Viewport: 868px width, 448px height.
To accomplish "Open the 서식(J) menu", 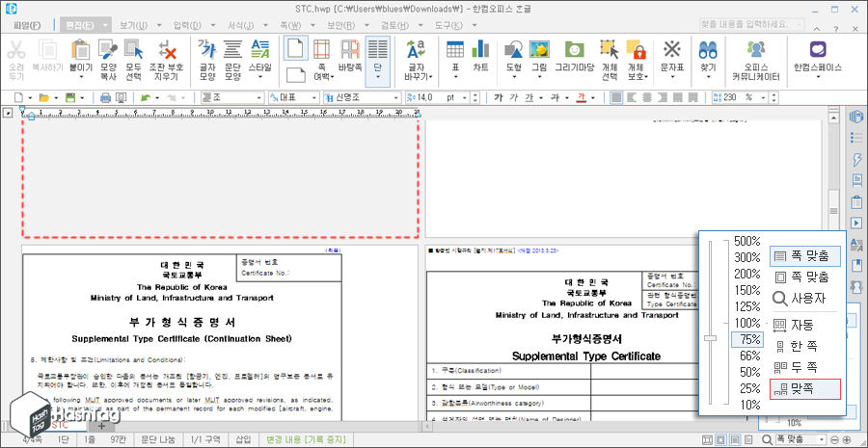I will tap(241, 25).
